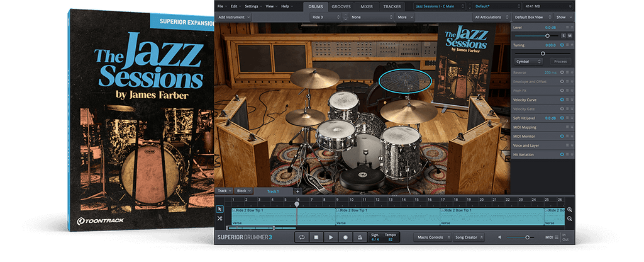This screenshot has width=644, height=262.
Task: Toggle loop playback
Action: (x=301, y=237)
